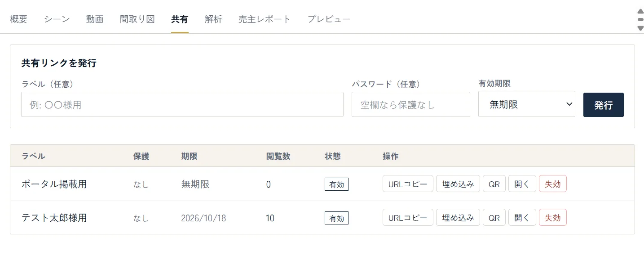Click the 共有リンクを発行 heading
Screen dimensions: 644x278
59,63
